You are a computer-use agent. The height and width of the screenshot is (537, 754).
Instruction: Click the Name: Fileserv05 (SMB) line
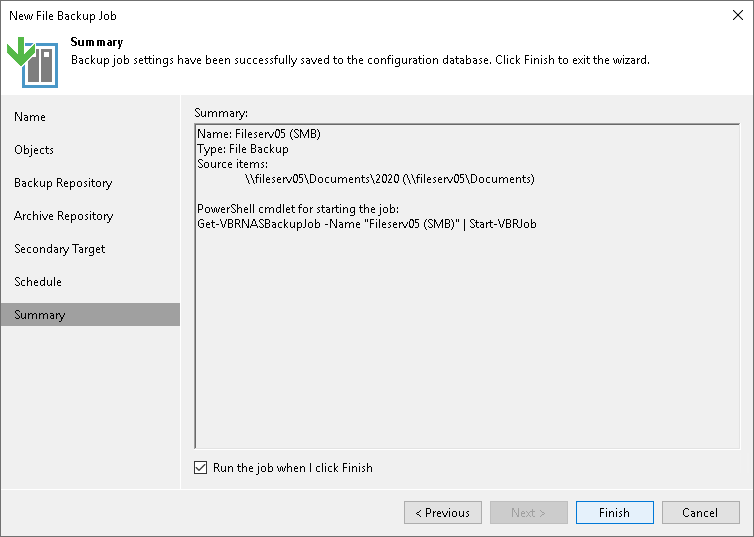pos(259,134)
